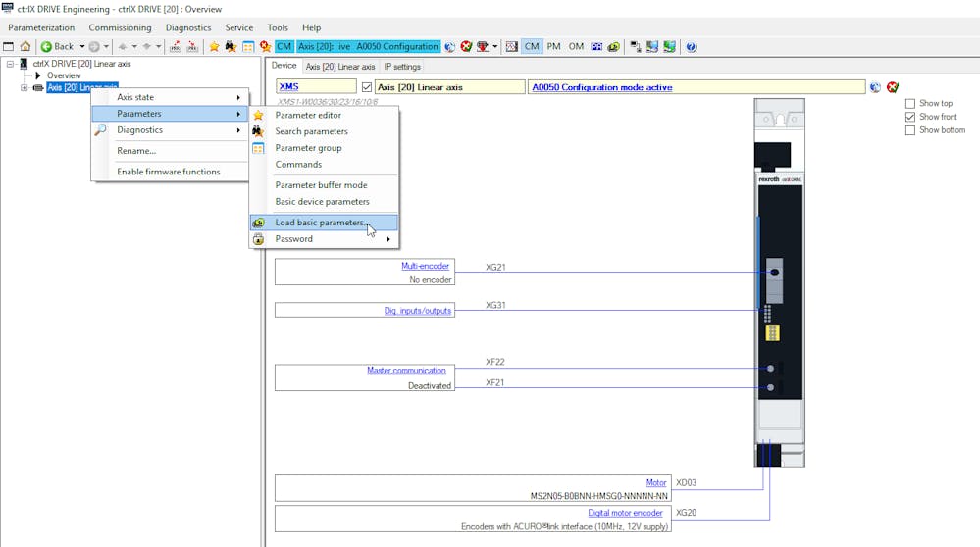Image resolution: width=980 pixels, height=547 pixels.
Task: Click the lock icon next to Password
Action: [x=258, y=238]
